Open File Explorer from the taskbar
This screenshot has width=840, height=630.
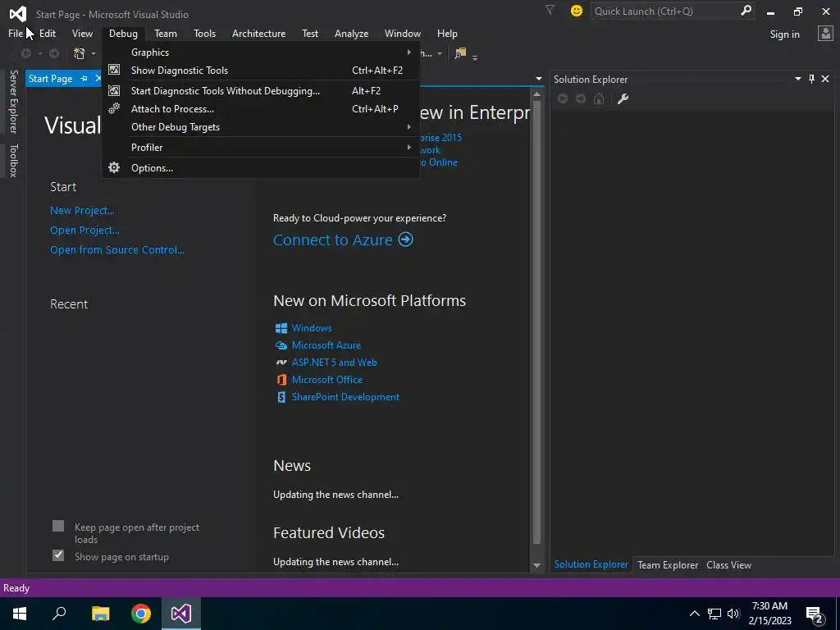tap(100, 614)
